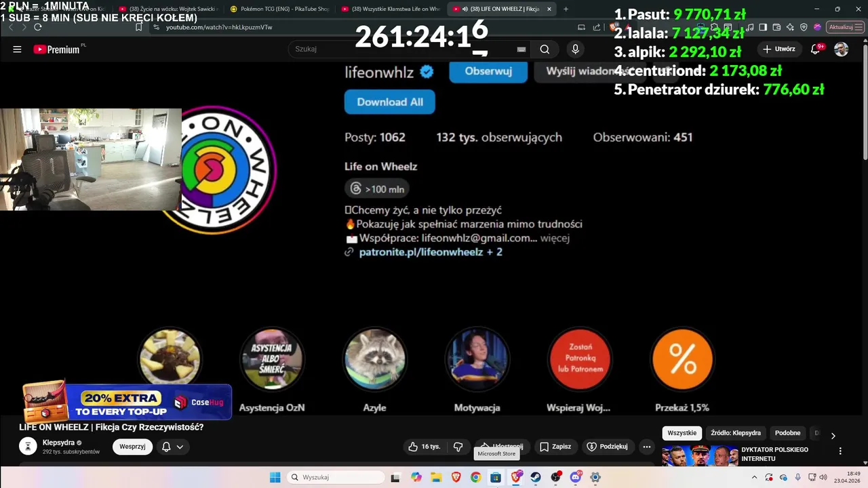This screenshot has height=488, width=868.
Task: Open Brave wallet icon in toolbar
Action: click(776, 27)
